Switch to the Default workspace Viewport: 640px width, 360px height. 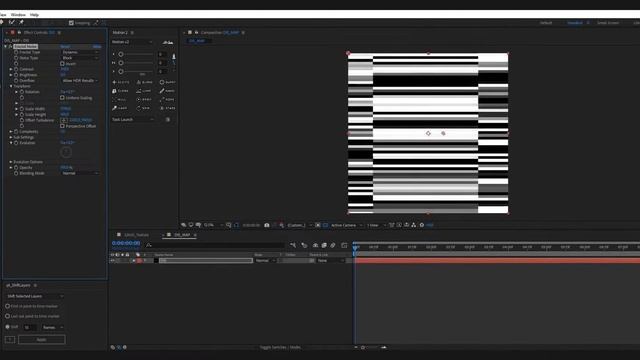[546, 23]
